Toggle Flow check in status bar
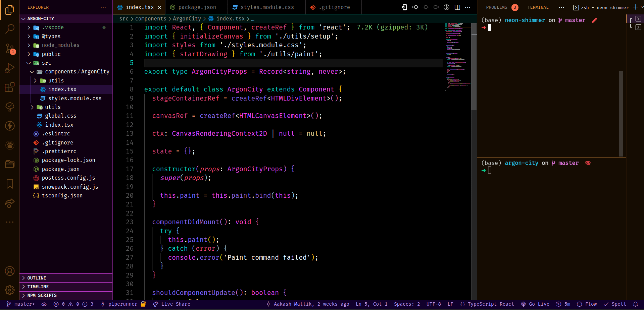Screen dimensions: 644x310 click(587, 304)
